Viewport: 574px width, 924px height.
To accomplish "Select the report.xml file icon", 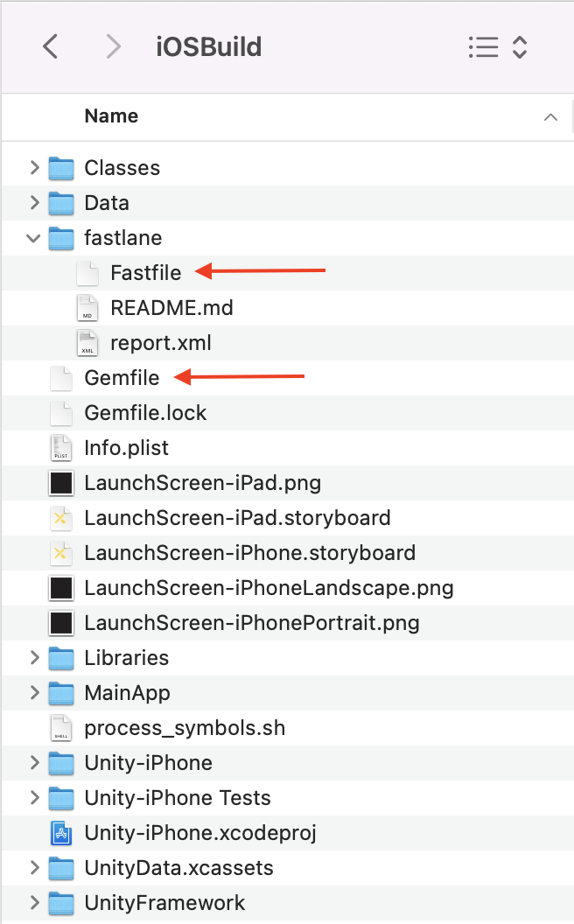I will (87, 343).
